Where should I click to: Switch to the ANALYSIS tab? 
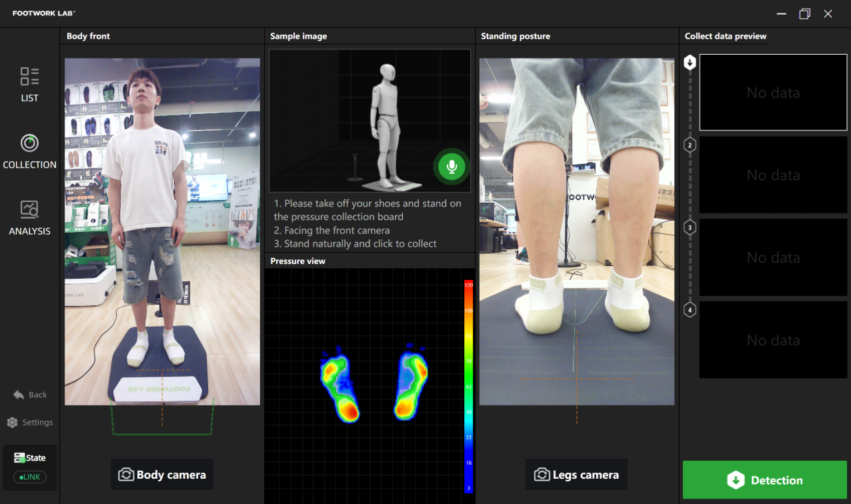(x=29, y=218)
